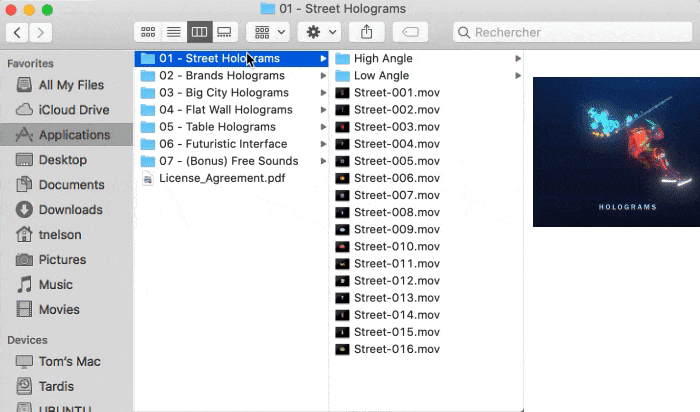
Task: Select Street-009.mov file
Action: [426, 229]
